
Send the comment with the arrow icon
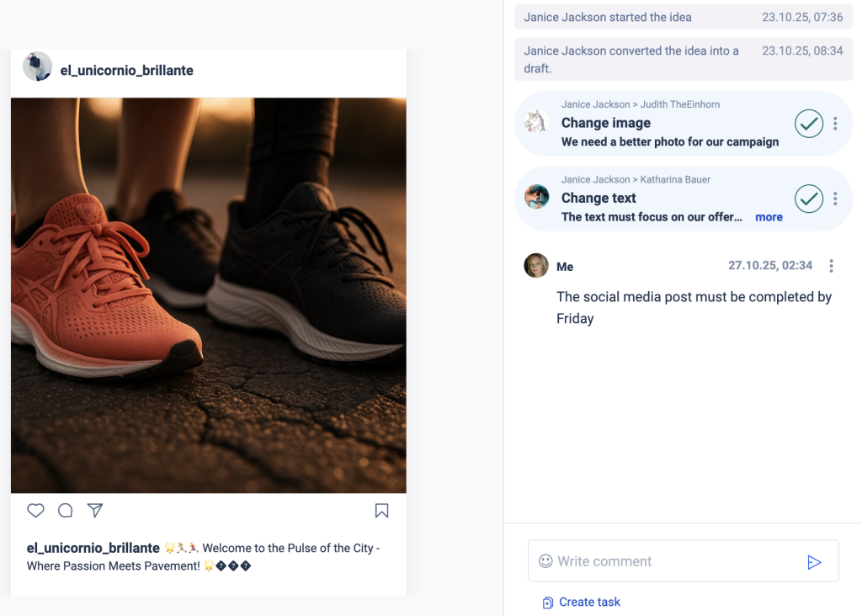(x=814, y=561)
